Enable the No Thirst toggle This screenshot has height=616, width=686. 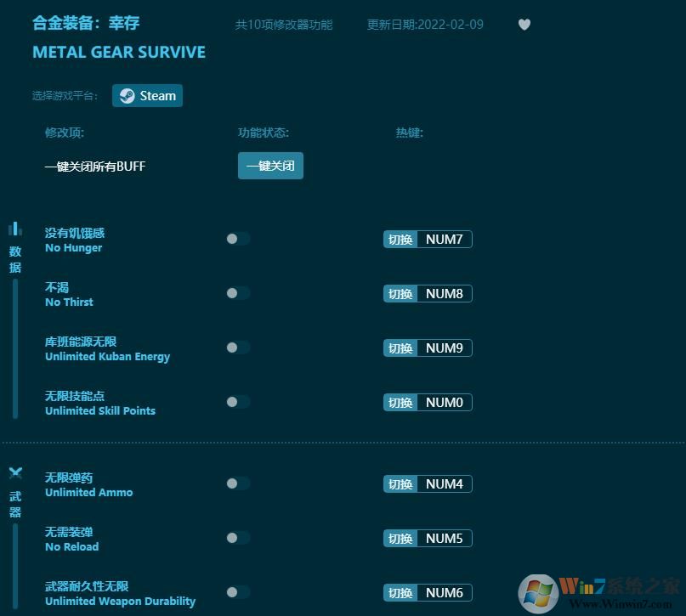[x=238, y=293]
